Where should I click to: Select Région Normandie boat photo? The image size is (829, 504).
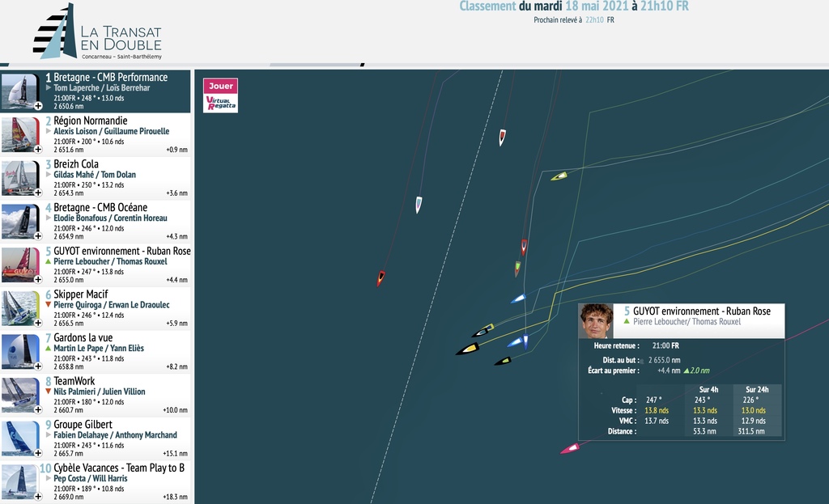(20, 134)
